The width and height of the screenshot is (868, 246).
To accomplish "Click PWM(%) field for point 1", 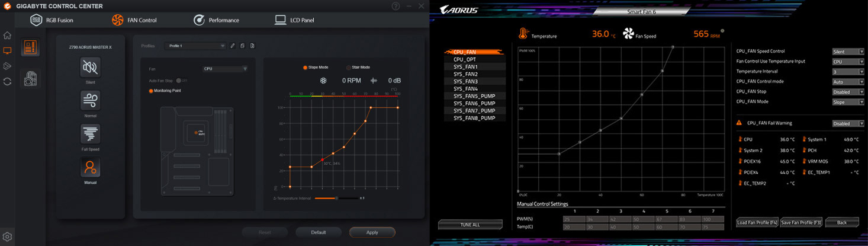I will [574, 219].
